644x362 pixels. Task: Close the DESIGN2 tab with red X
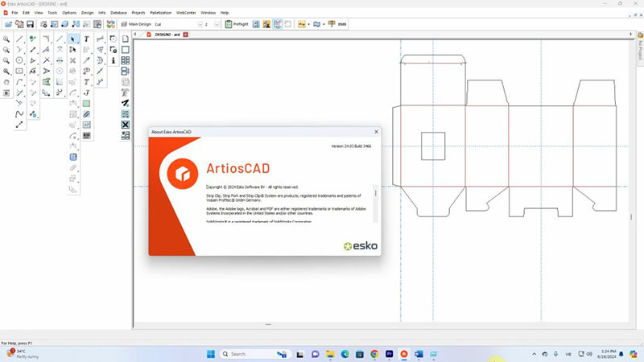pyautogui.click(x=186, y=35)
